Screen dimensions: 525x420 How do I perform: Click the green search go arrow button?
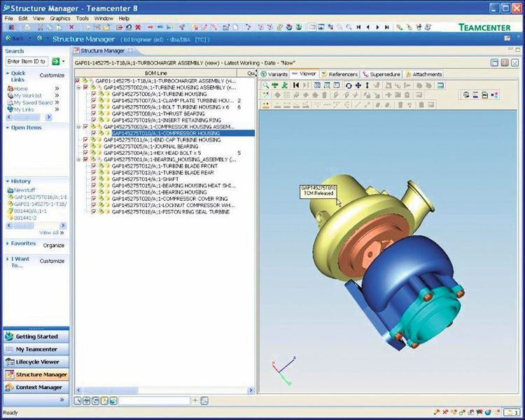click(x=55, y=62)
